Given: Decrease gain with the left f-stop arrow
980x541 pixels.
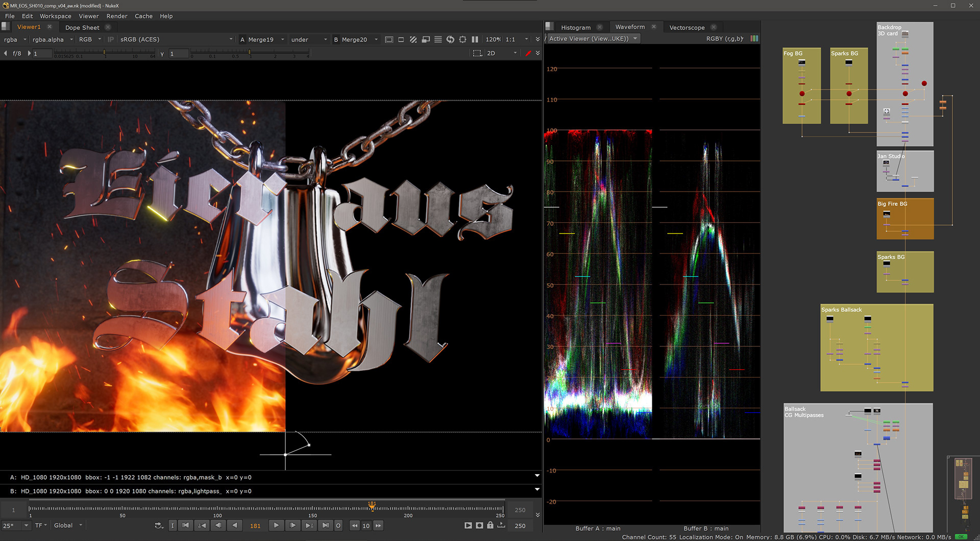Looking at the screenshot, I should [x=5, y=53].
